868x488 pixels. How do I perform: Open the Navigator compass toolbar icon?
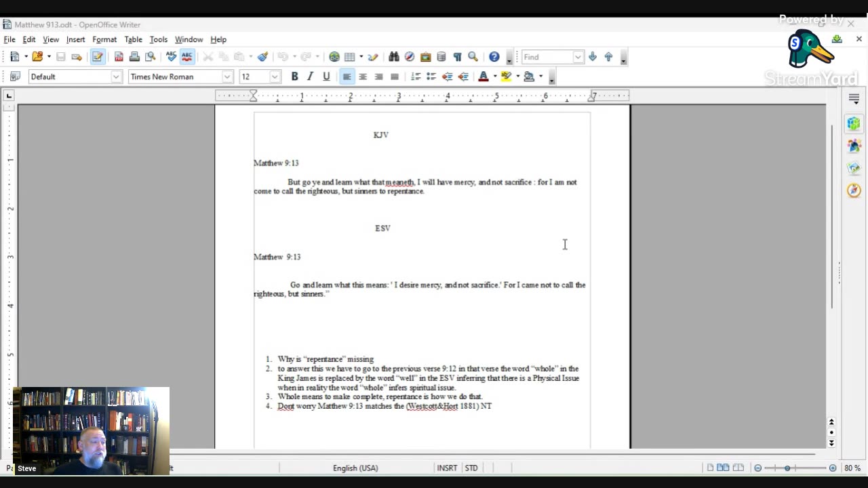410,57
